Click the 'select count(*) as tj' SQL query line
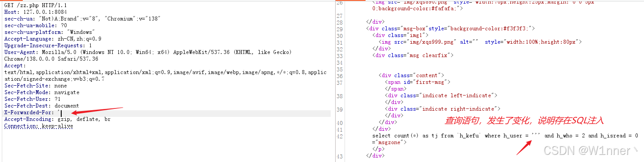Screen dimensions: 644x162 (x=505, y=135)
